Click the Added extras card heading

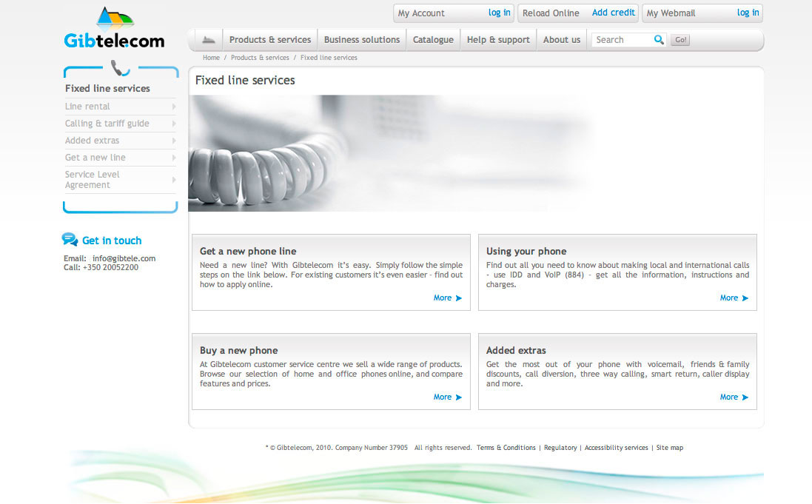coord(516,351)
